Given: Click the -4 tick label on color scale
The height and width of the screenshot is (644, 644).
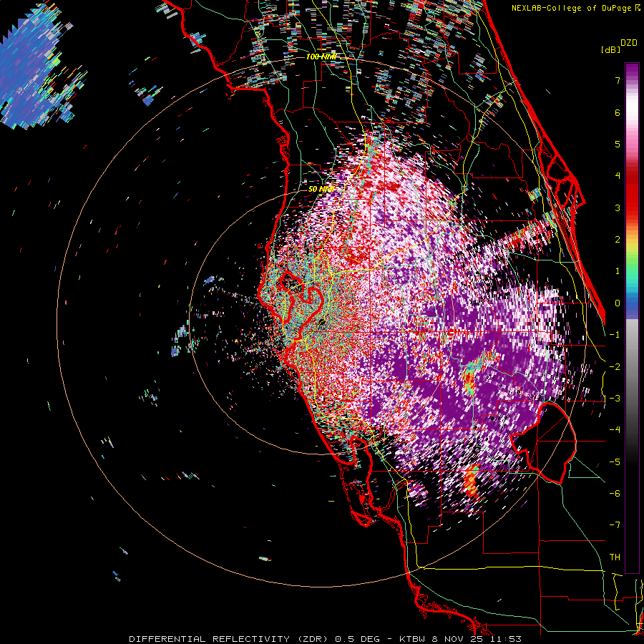Looking at the screenshot, I should 615,430.
